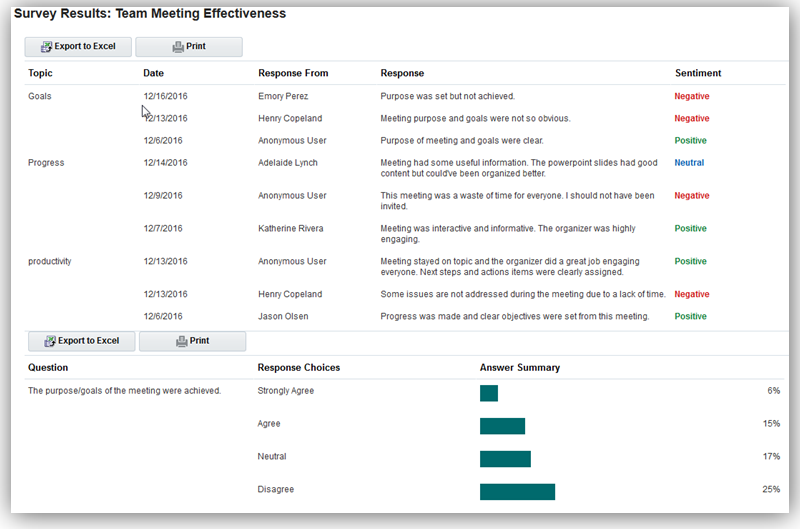Image resolution: width=800 pixels, height=529 pixels.
Task: Click Emory Perez's Negative sentiment label
Action: [692, 96]
